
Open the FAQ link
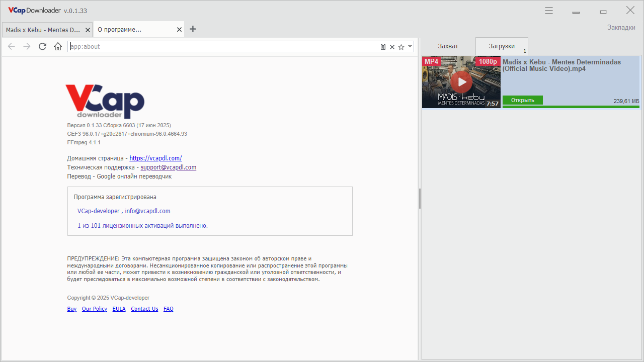click(169, 309)
